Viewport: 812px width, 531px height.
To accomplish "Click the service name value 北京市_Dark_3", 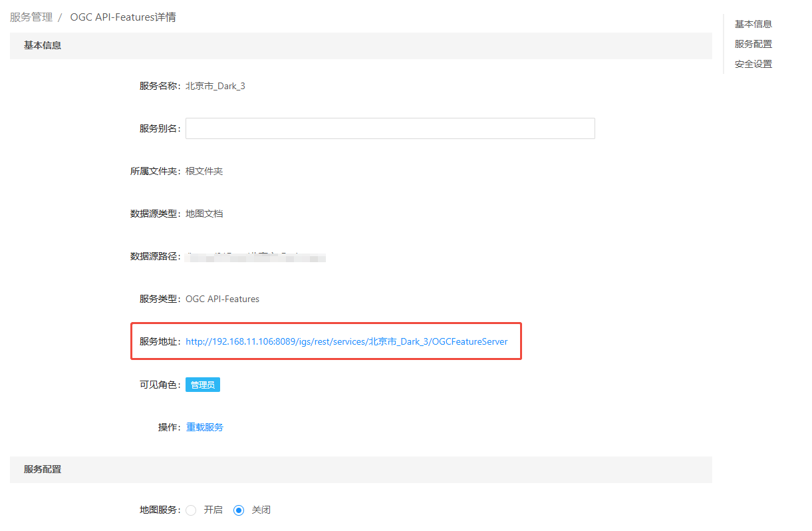I will coord(215,86).
